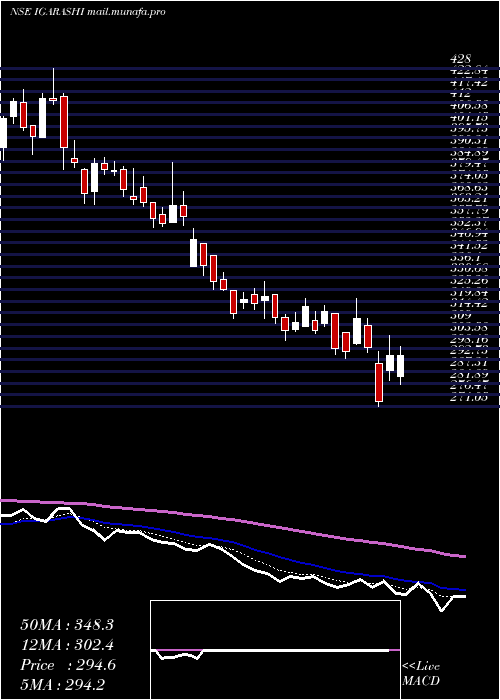This screenshot has height=700, width=500.
Task: Click the Price : 294.6 readout
Action: tap(68, 665)
